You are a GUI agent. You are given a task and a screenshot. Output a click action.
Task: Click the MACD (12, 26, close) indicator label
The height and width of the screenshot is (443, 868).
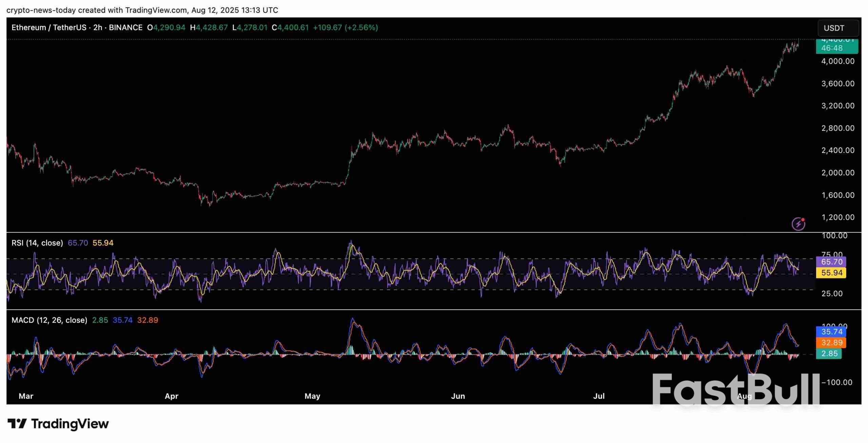(49, 320)
